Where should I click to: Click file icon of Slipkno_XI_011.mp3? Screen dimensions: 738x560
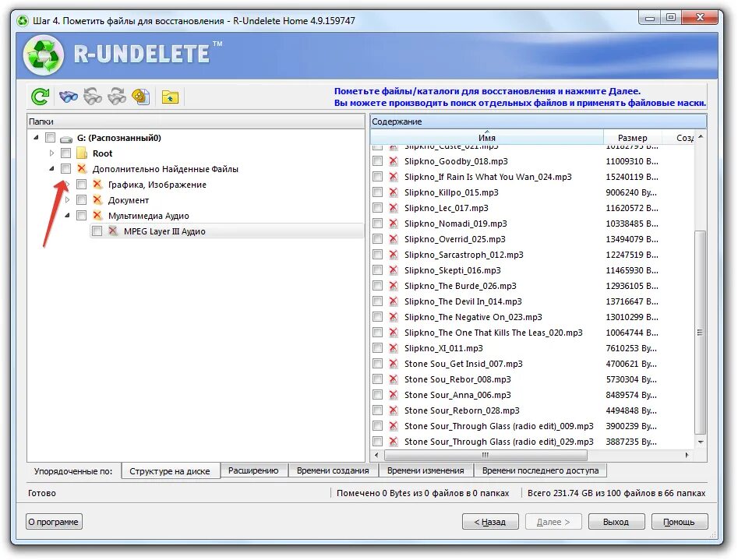(393, 348)
